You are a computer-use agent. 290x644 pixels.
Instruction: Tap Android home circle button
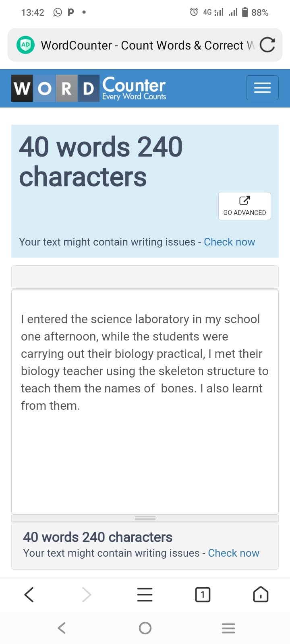point(145,628)
